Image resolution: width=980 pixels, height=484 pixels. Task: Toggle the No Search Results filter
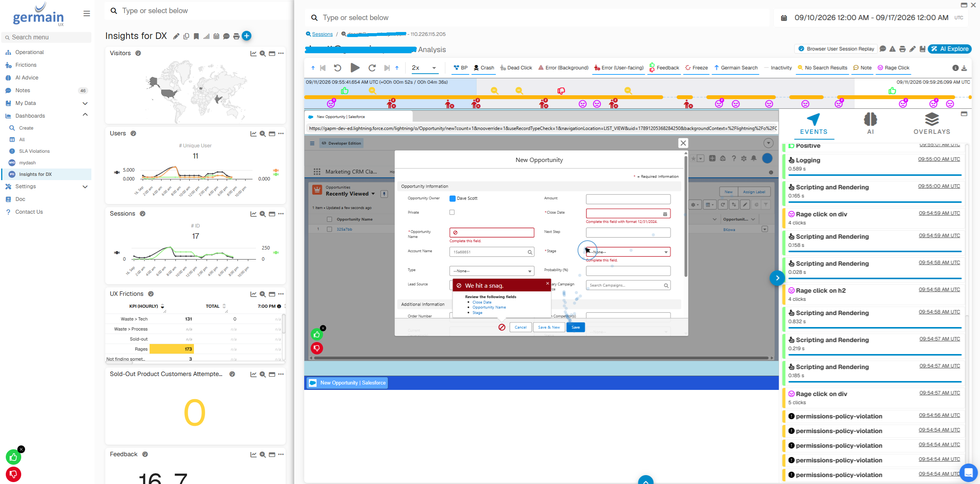(822, 68)
